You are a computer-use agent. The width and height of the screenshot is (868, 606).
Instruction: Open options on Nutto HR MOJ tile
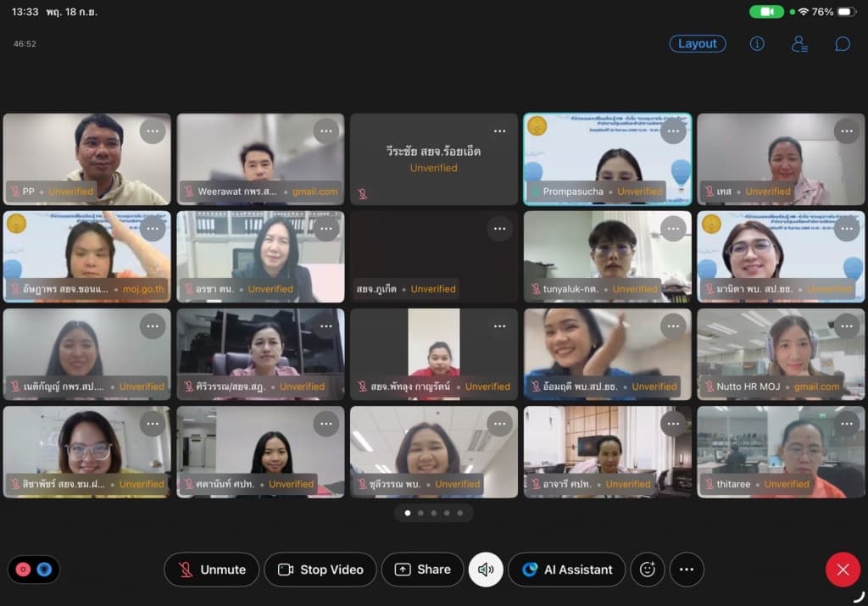(847, 326)
